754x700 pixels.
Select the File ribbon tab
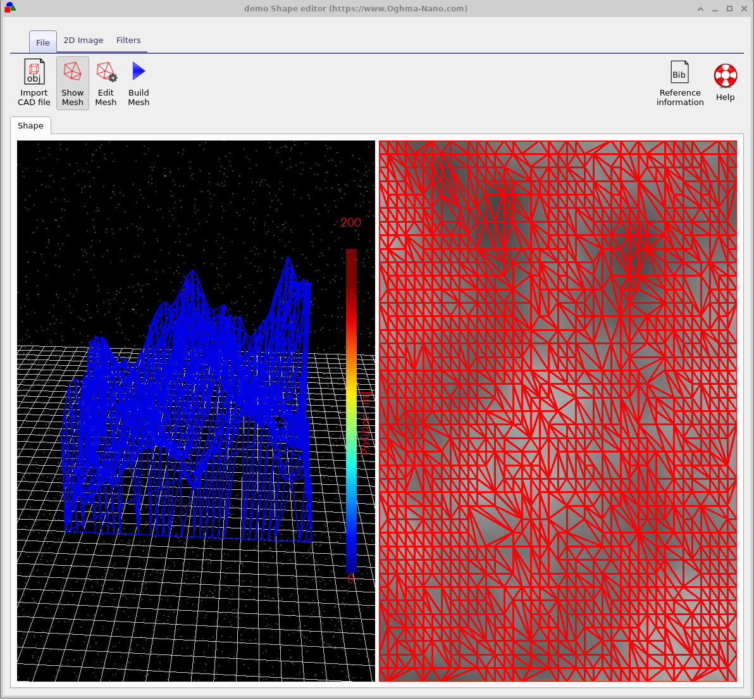42,42
